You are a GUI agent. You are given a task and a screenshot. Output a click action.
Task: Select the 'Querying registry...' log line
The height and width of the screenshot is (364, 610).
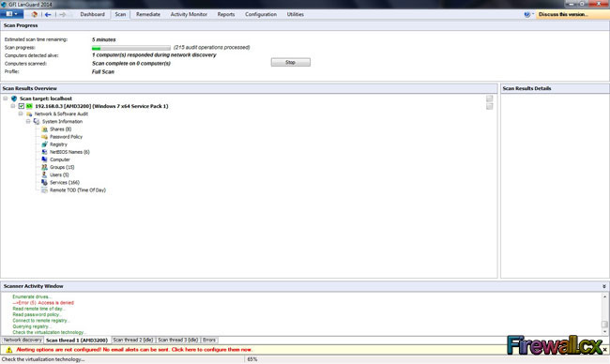pyautogui.click(x=32, y=326)
